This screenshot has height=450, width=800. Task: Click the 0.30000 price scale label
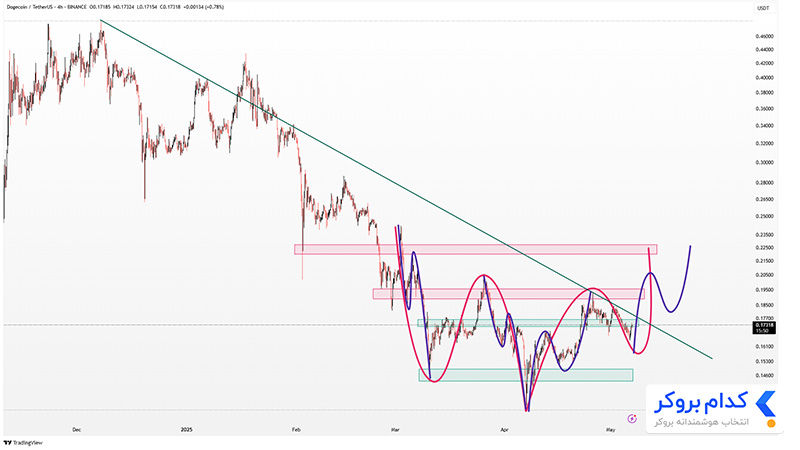[x=764, y=163]
